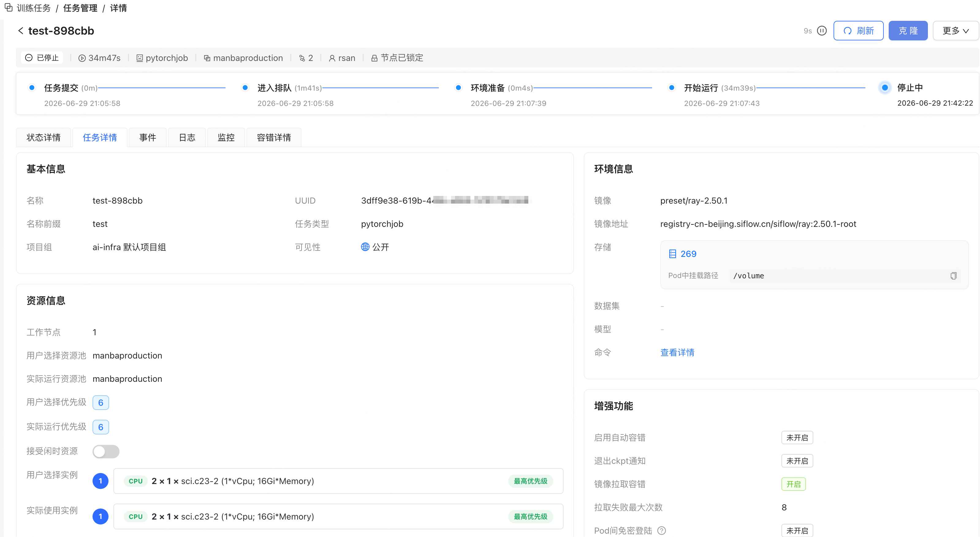Click the link icon beside number 2
Viewport: 980px width, 537px height.
coord(302,58)
